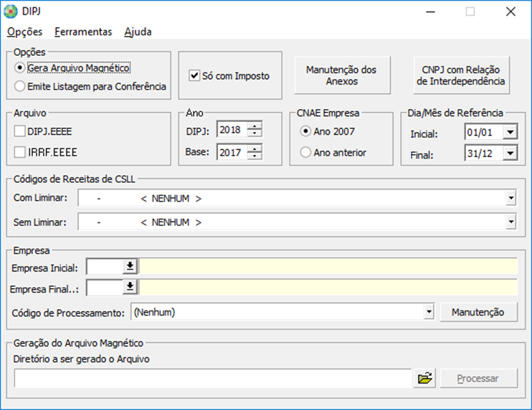Viewport: 532px width, 410px height.
Task: Open the Ferramentas menu
Action: tap(83, 32)
